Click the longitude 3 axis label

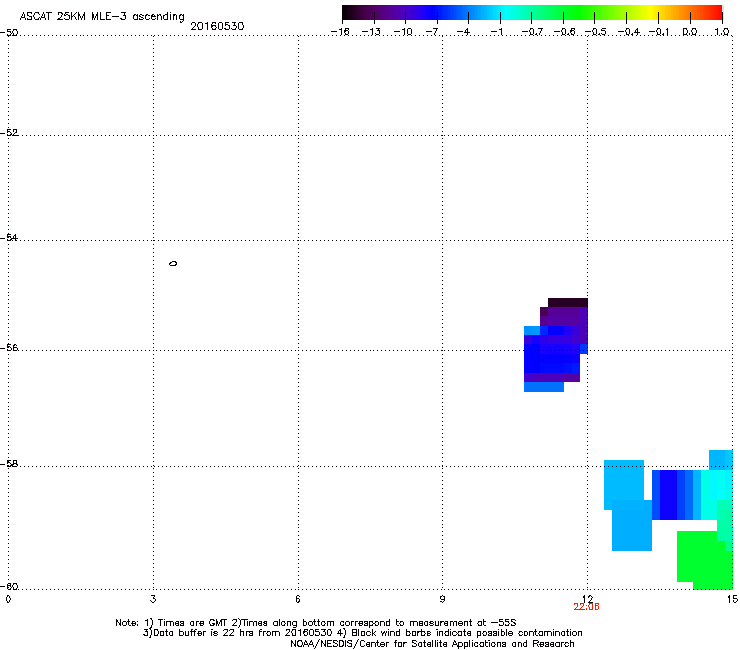[x=153, y=599]
